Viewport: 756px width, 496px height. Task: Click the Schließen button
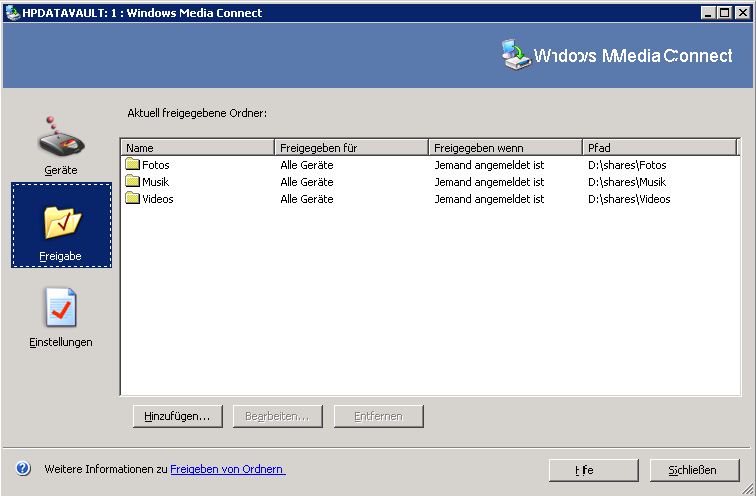point(695,470)
